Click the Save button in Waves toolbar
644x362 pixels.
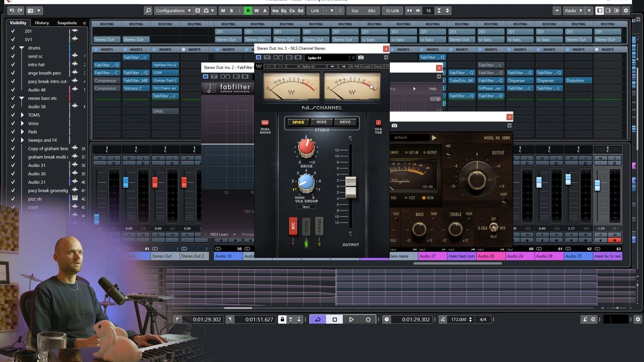coord(378,66)
